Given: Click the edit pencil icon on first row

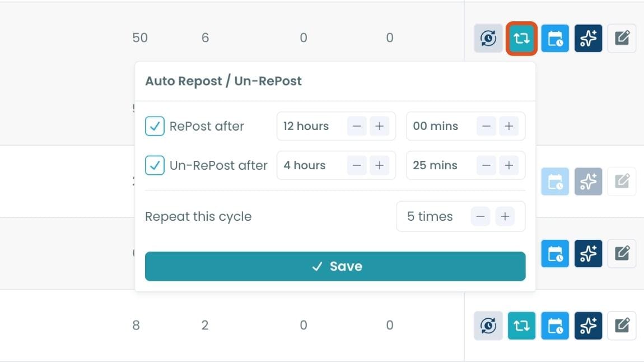Looking at the screenshot, I should point(622,38).
